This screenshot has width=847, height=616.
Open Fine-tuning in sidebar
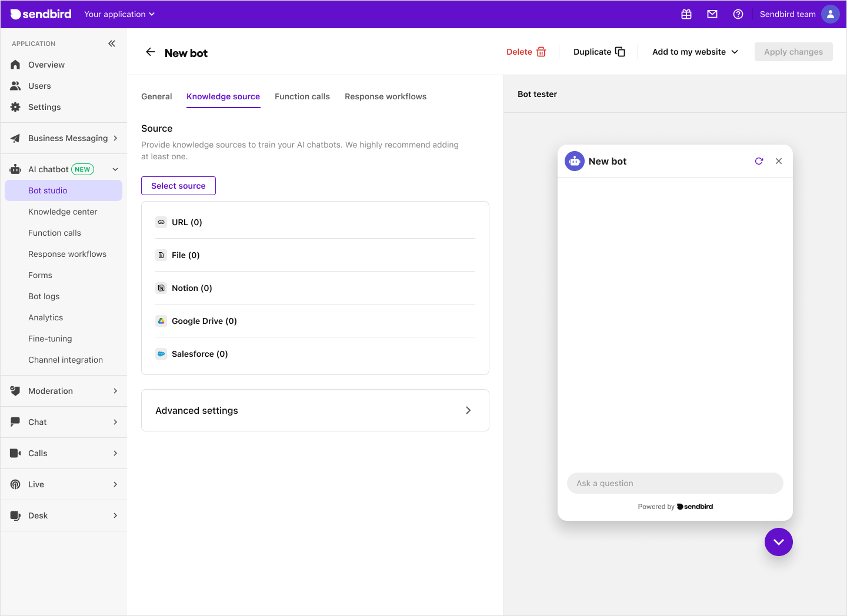[x=50, y=339]
